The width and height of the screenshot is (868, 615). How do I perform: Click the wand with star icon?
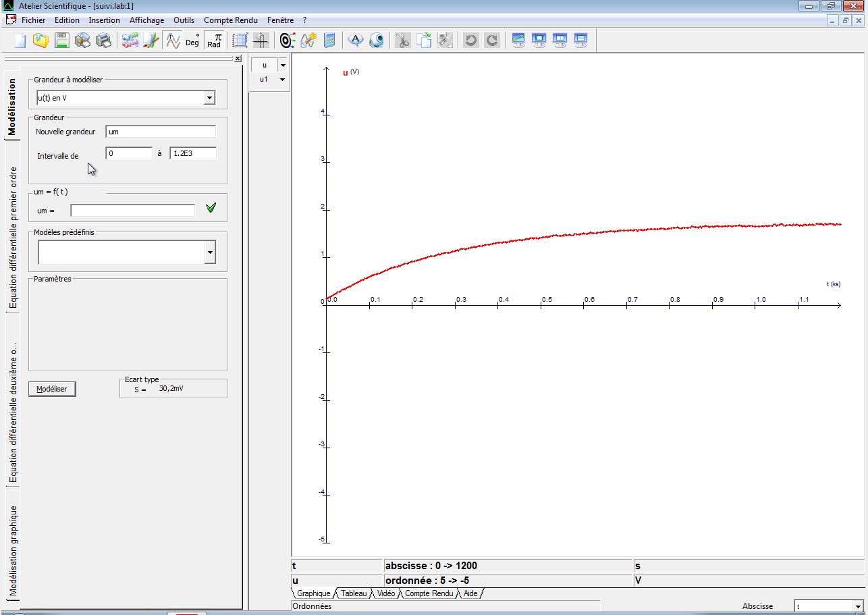[308, 41]
